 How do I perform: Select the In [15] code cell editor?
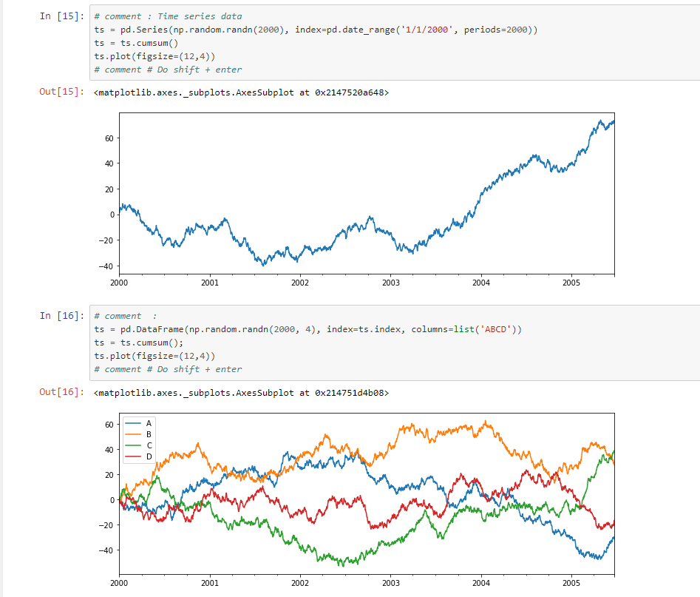[x=395, y=43]
